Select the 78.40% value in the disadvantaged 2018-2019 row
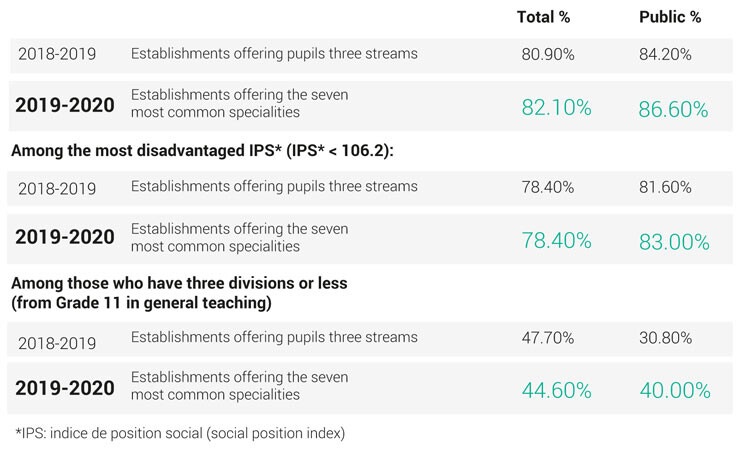The image size is (740, 464). (548, 187)
